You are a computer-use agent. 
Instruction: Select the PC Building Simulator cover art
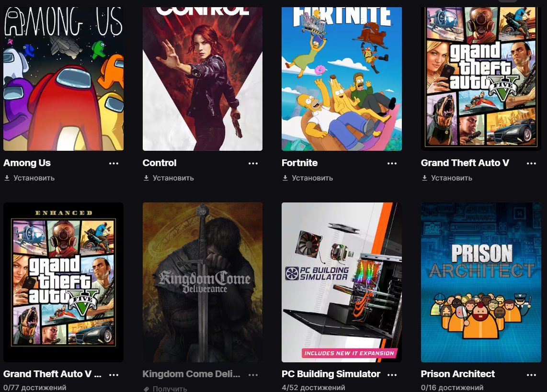[x=342, y=282]
